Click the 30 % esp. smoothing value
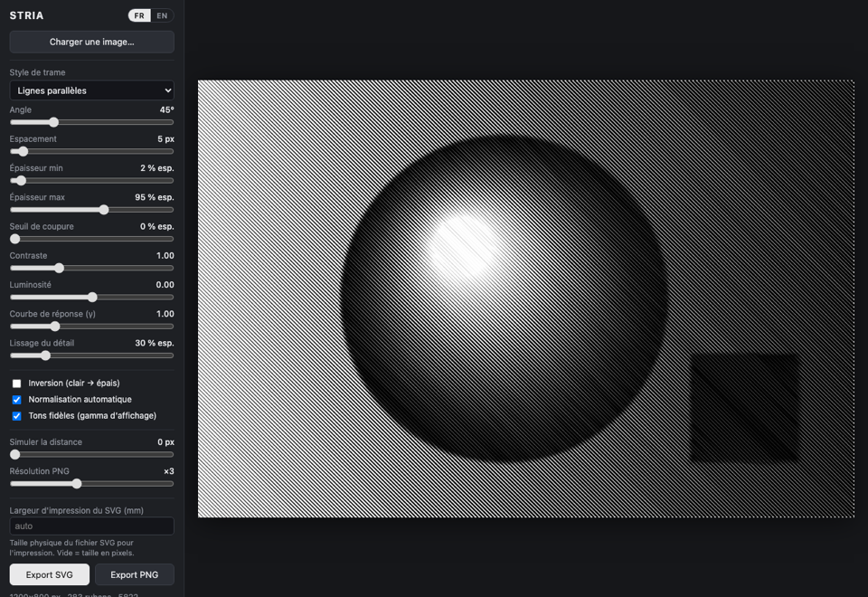This screenshot has width=868, height=597. tap(155, 343)
